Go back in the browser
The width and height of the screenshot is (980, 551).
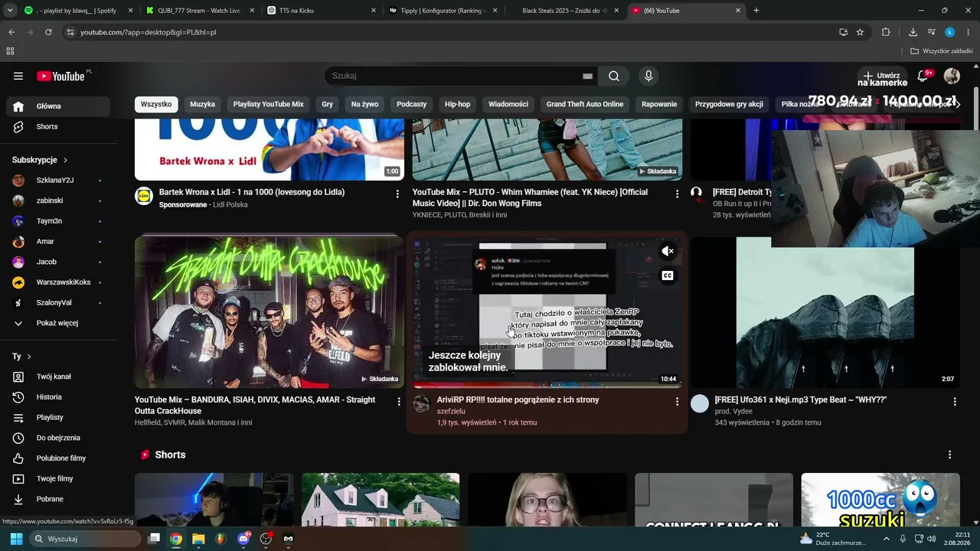pos(11,32)
